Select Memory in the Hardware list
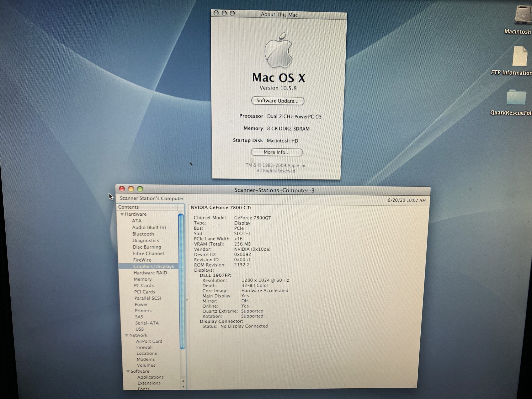This screenshot has width=532, height=399. (x=143, y=279)
